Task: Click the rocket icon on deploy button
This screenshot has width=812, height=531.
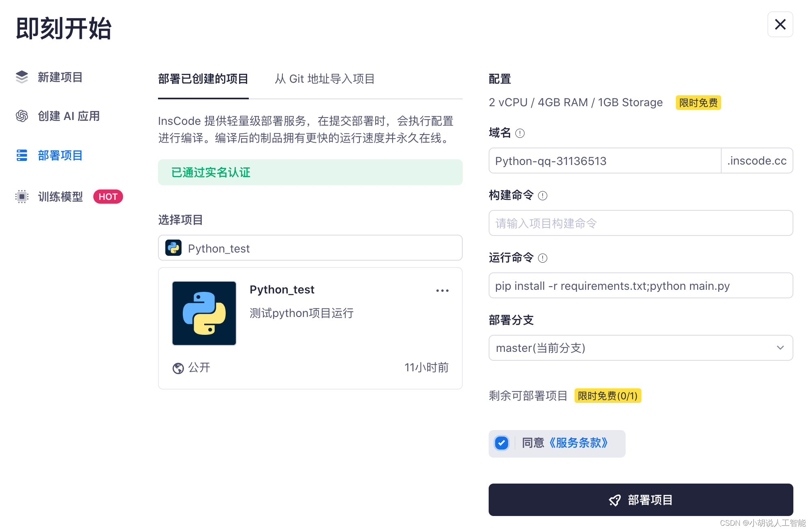Action: 615,500
